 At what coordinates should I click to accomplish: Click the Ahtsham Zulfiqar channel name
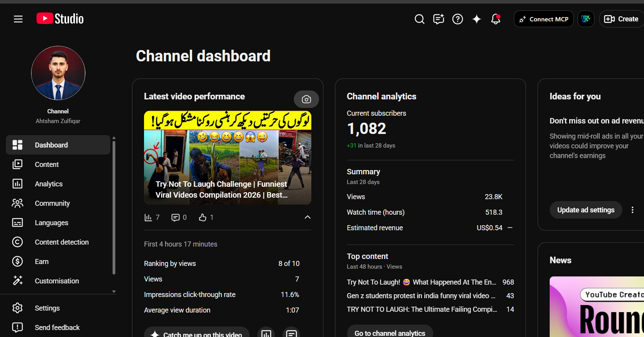[x=58, y=121]
